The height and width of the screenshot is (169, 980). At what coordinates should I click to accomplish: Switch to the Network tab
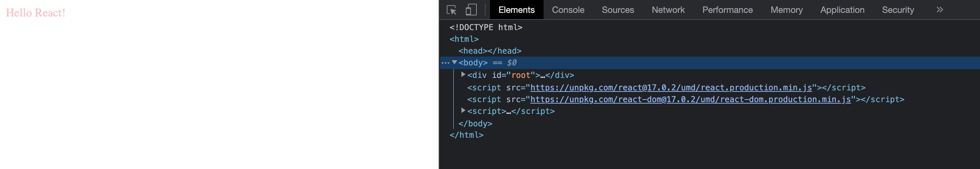point(668,10)
